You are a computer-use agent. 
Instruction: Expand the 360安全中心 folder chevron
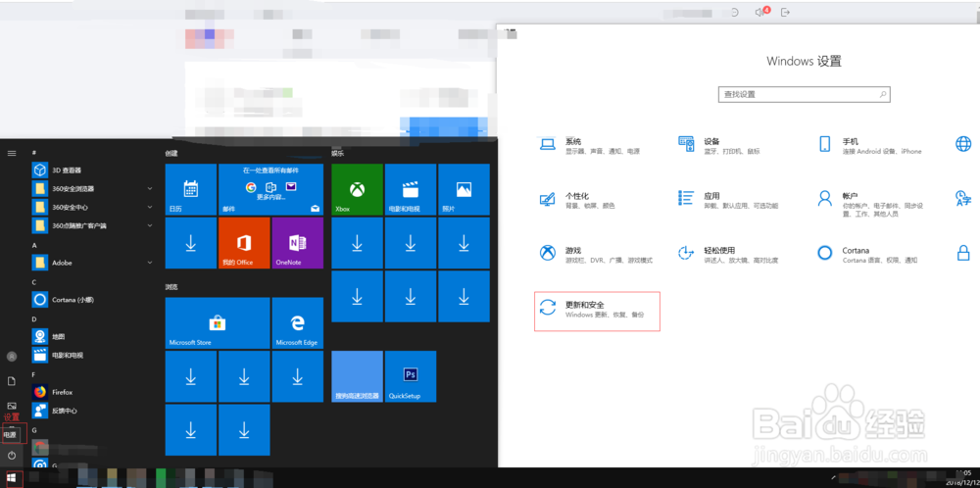point(149,207)
